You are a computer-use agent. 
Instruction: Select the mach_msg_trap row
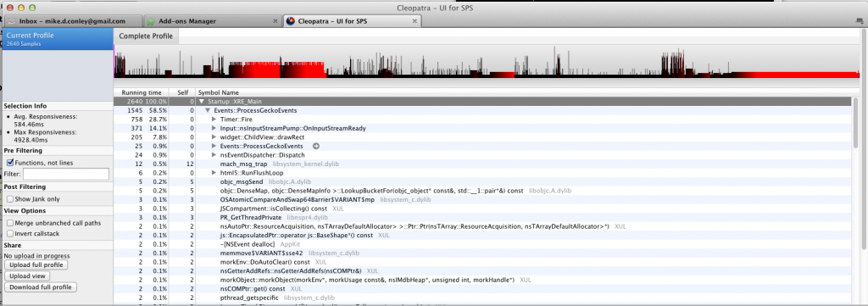pyautogui.click(x=482, y=164)
